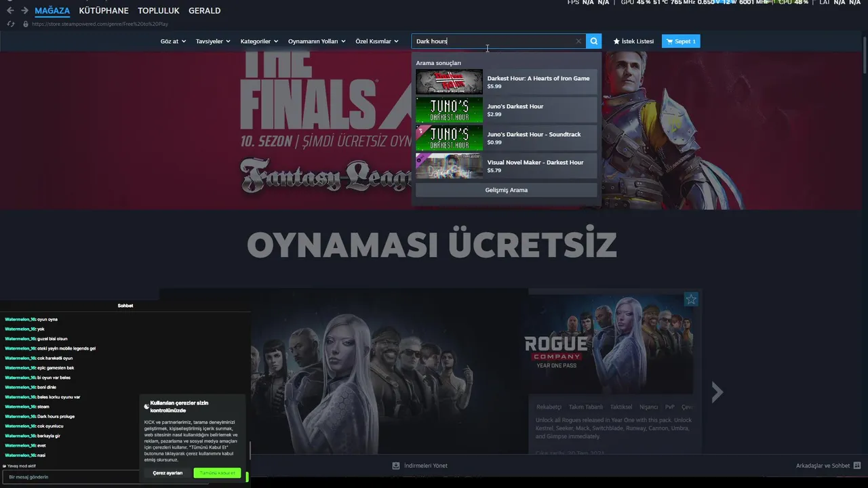Click the chat message 'oteki yayin mobile legends gel'
This screenshot has height=488, width=868.
[66, 348]
